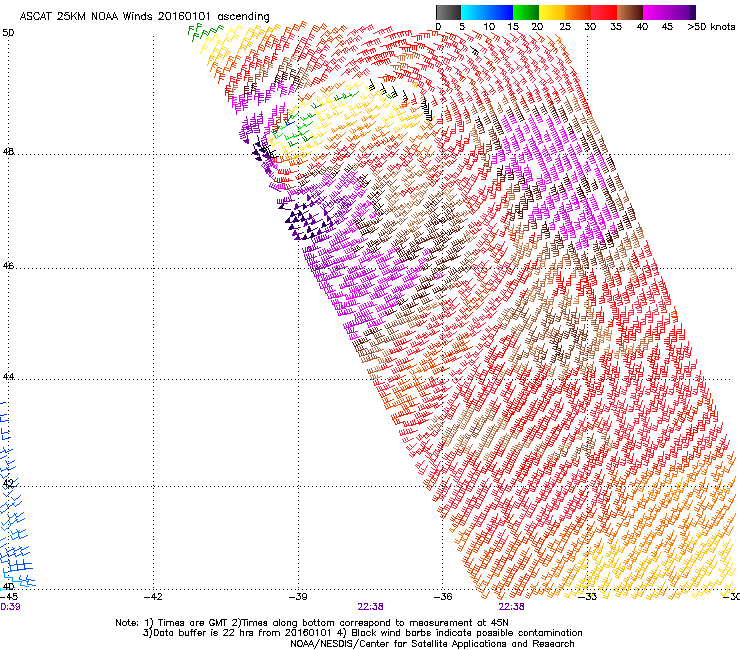Pick the green 15–20 knots legend segment
740x650 pixels.
click(x=526, y=12)
